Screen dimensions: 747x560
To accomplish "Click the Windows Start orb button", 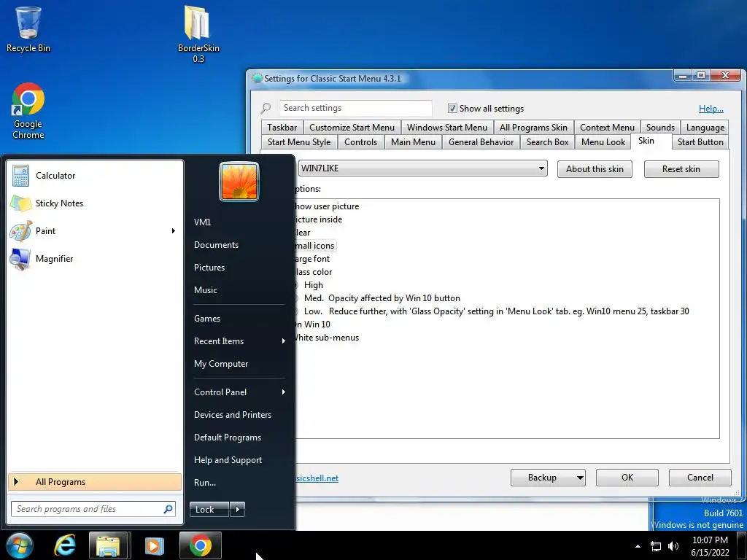I will 20,545.
